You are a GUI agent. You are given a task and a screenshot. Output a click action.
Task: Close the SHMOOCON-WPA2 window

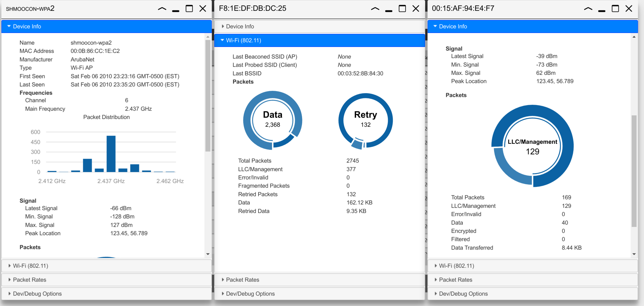203,9
